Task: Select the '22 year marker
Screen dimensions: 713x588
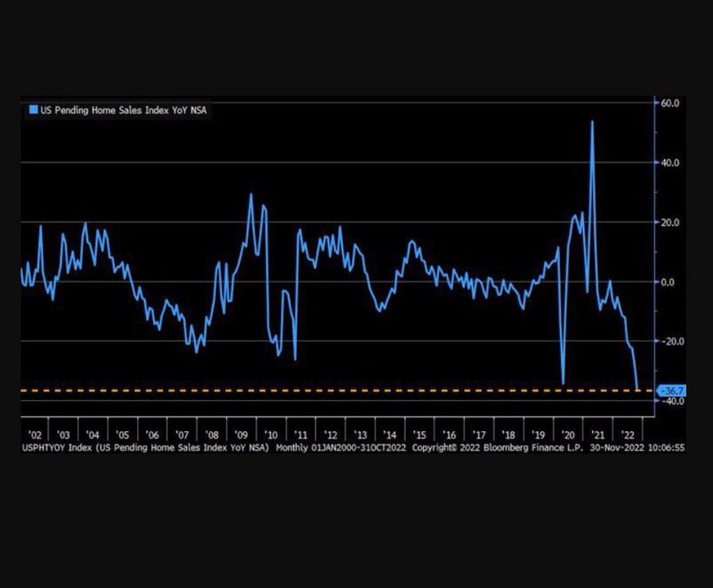Action: [627, 435]
